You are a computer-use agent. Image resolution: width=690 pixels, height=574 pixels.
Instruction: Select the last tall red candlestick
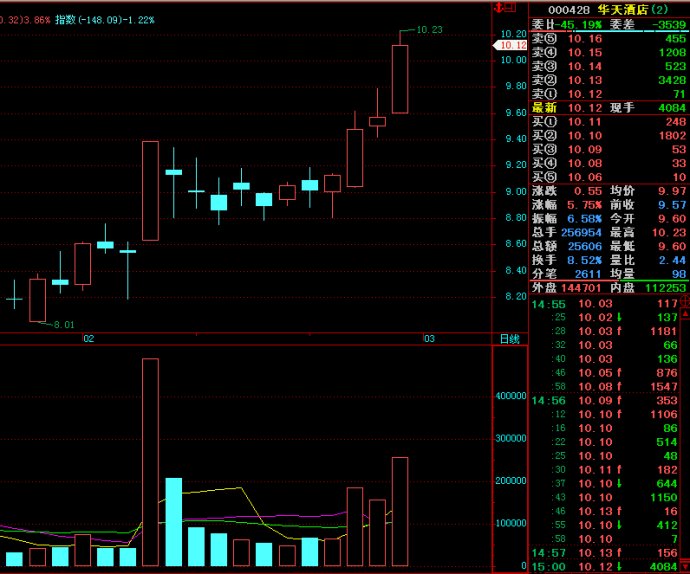[400, 79]
